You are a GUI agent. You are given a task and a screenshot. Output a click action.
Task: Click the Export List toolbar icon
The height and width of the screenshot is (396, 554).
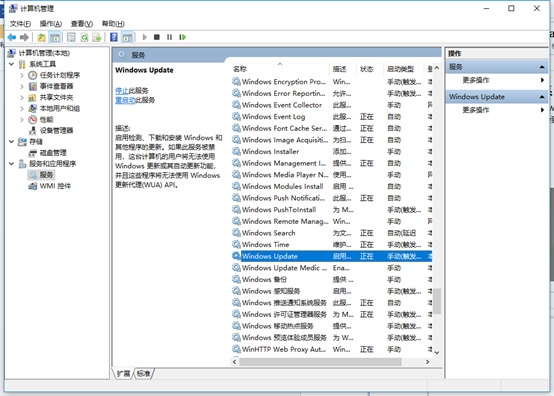[x=97, y=37]
